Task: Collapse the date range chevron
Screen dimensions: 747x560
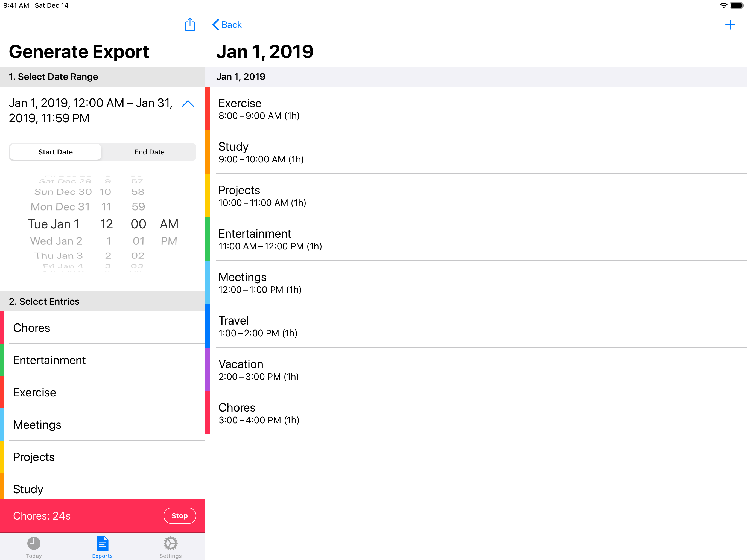Action: click(x=188, y=103)
